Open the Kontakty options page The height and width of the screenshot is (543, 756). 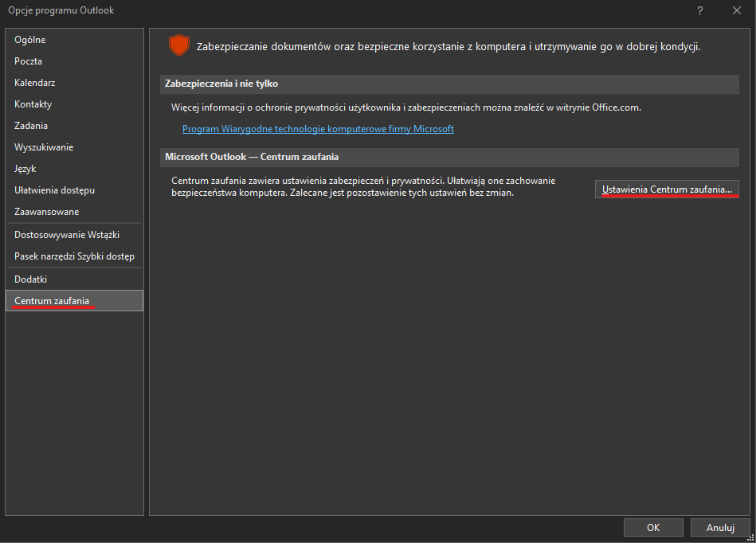33,104
